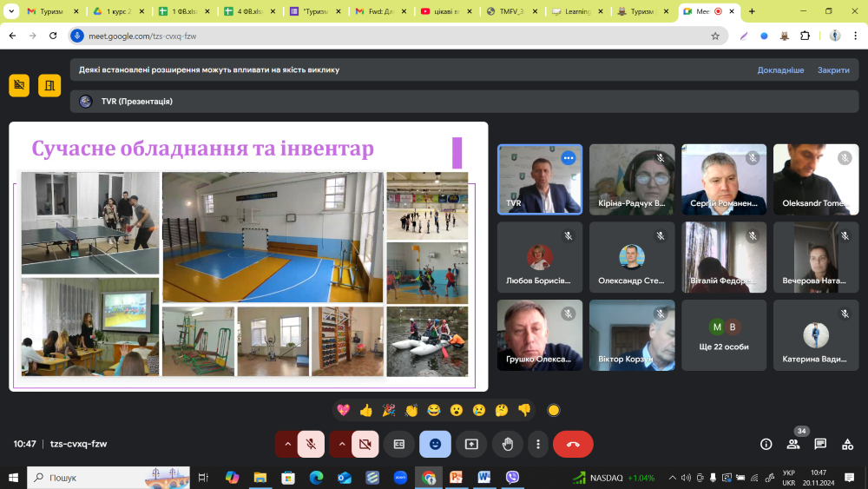868x489 pixels.
Task: Expand audio settings arrow beside microphone
Action: (x=287, y=444)
